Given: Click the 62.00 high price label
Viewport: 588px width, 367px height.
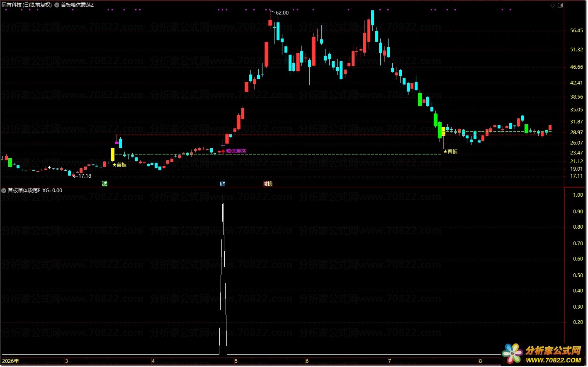Looking at the screenshot, I should [x=282, y=13].
